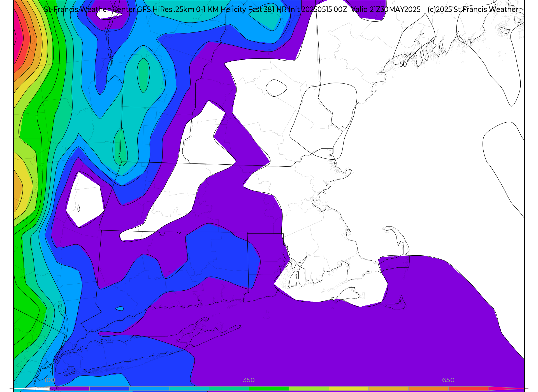Click the cyan color bar segment

(189, 389)
